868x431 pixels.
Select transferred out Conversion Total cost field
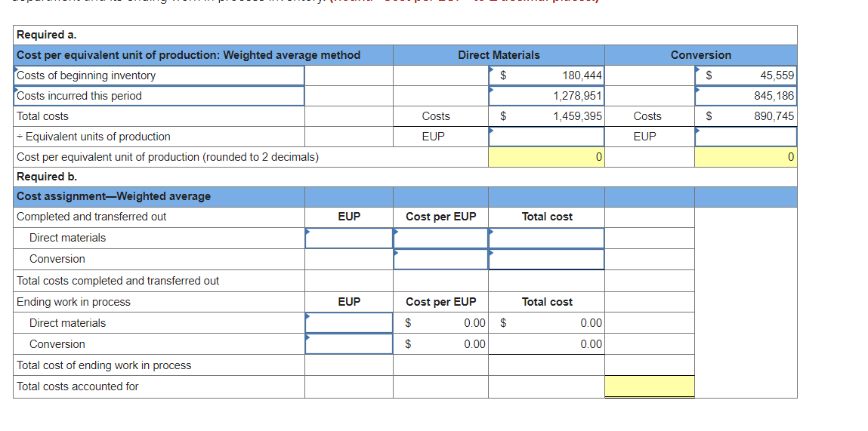click(x=546, y=259)
